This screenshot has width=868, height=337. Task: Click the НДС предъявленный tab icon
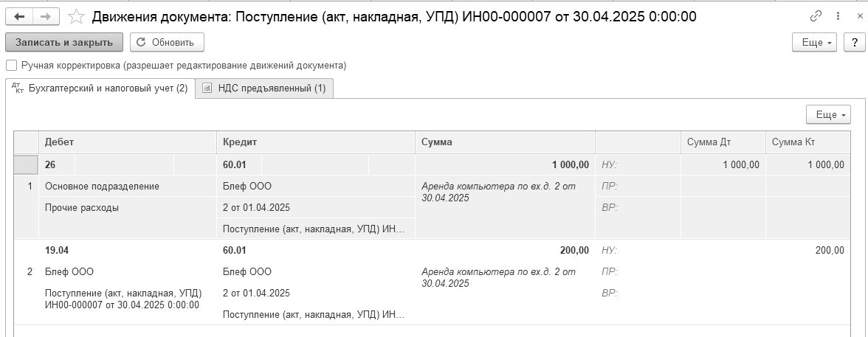click(x=207, y=88)
